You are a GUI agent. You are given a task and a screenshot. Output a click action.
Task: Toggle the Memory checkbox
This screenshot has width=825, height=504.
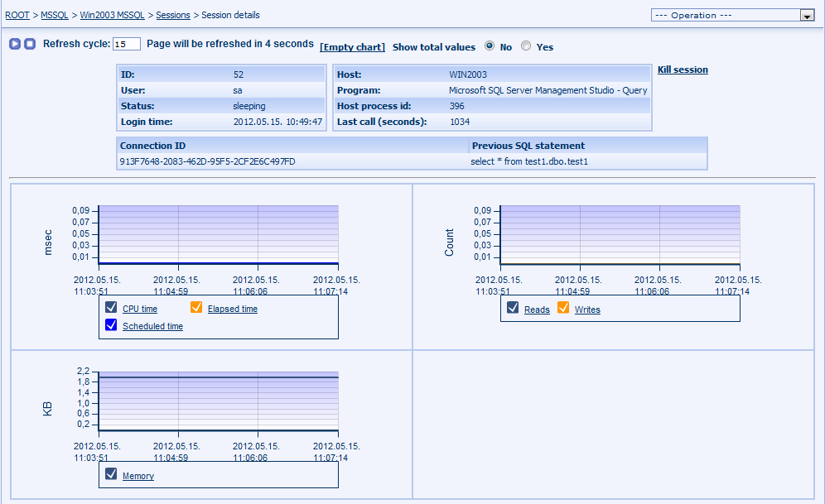tap(111, 474)
